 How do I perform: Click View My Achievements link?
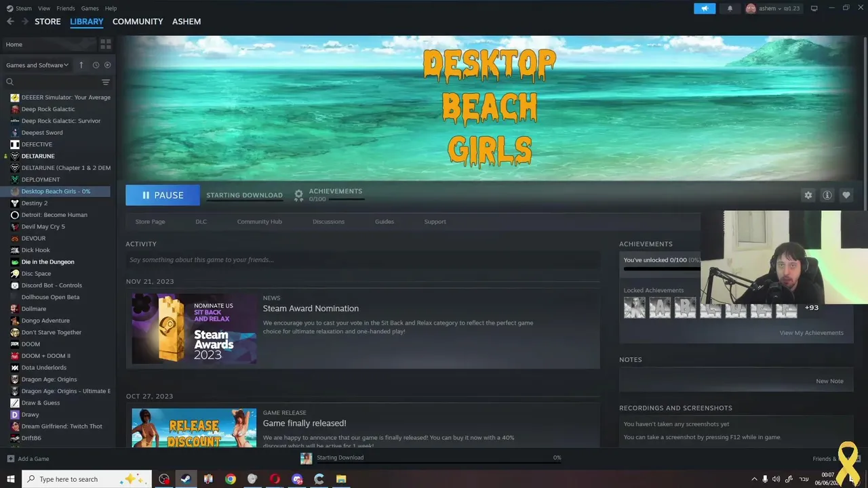coord(811,333)
